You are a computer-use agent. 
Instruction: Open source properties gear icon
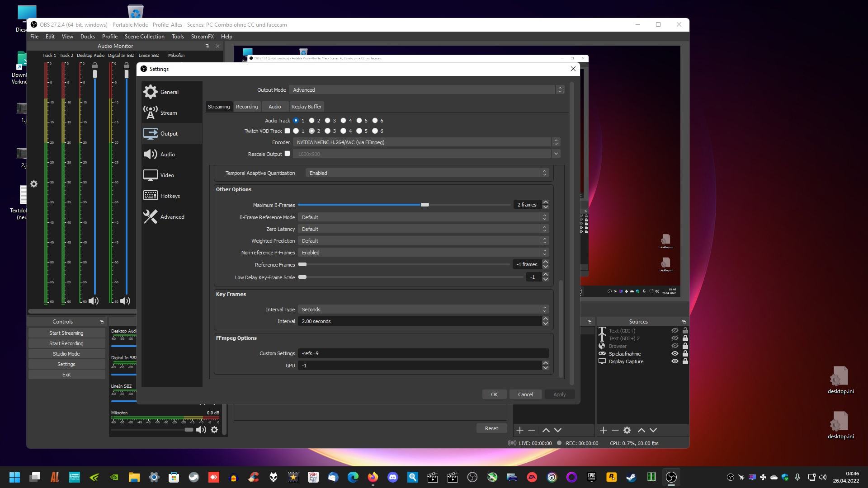point(627,430)
